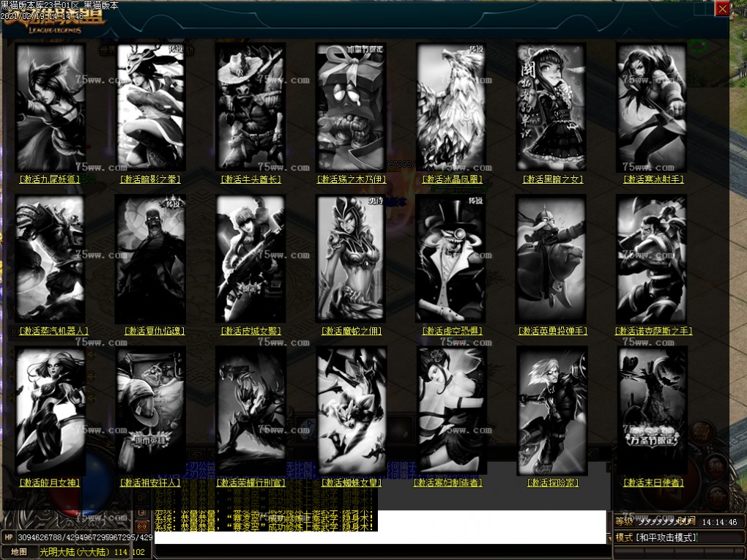Select the 魔蛇之佣 serpent woman card
This screenshot has height=560, width=747.
[351, 259]
